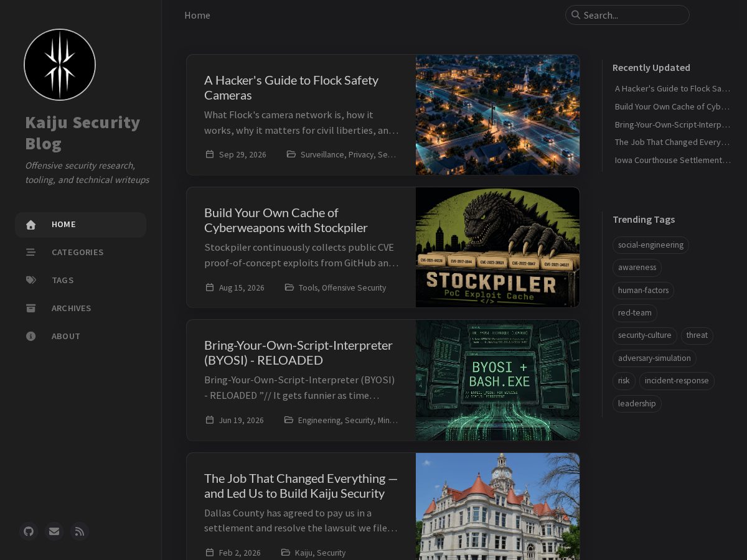Click the Stockpiler post excerpt text

(x=301, y=255)
